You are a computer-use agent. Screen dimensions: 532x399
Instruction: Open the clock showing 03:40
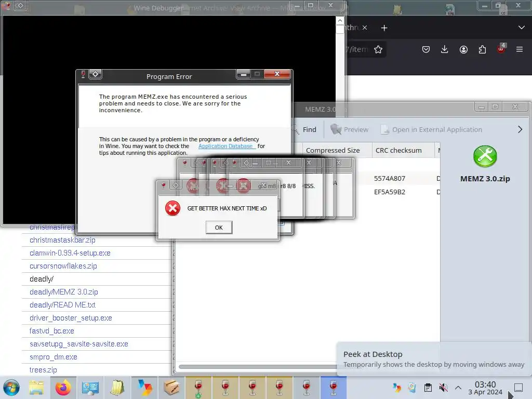pyautogui.click(x=485, y=388)
